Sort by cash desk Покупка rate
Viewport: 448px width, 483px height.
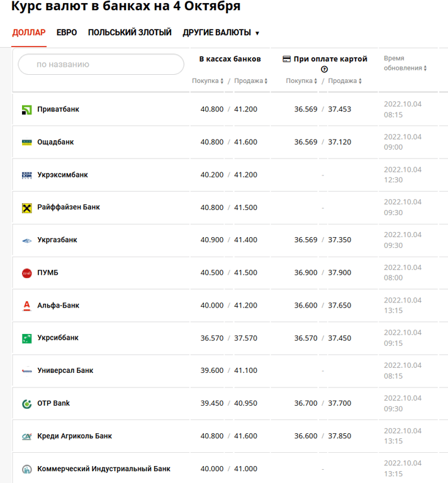(208, 81)
